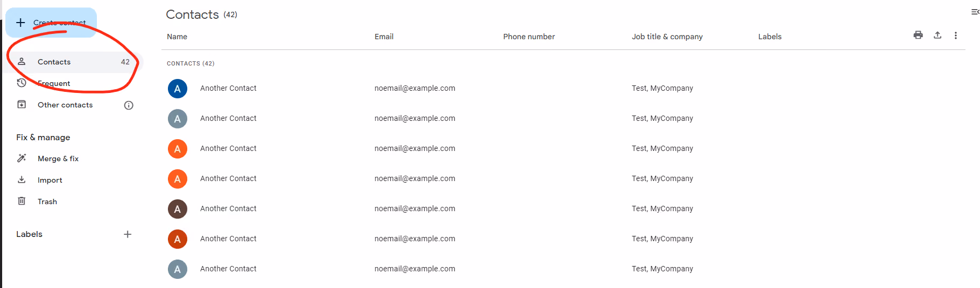Open Other contacts in sidebar
The width and height of the screenshot is (980, 288).
tap(65, 105)
